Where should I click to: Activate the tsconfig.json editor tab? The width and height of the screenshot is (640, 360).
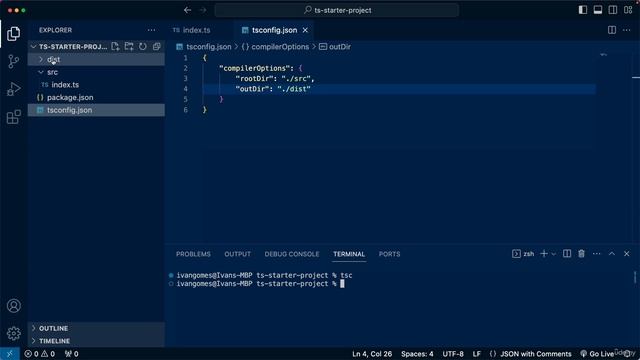pyautogui.click(x=274, y=30)
